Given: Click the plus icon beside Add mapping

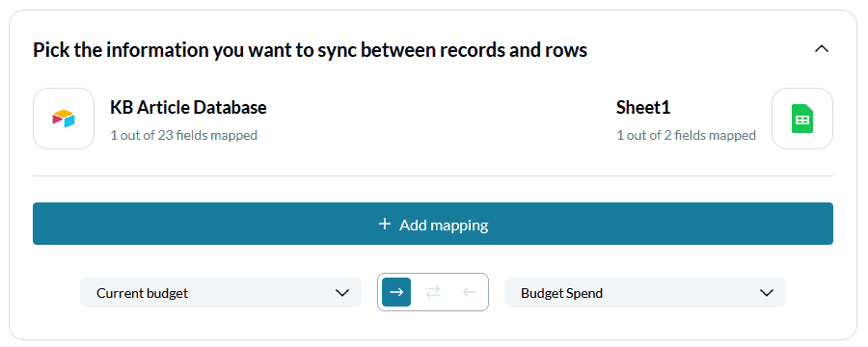Looking at the screenshot, I should click(x=384, y=225).
